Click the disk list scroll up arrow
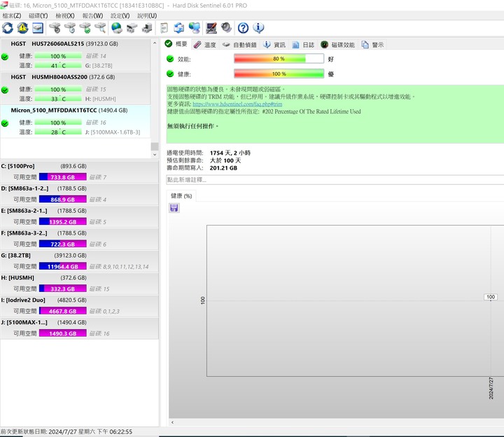Screen dimensions: 504x437 [x=155, y=43]
